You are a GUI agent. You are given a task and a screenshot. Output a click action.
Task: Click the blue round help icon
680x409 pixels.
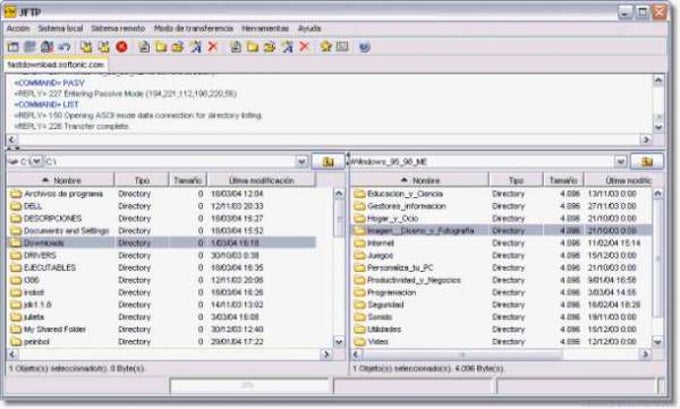click(365, 46)
